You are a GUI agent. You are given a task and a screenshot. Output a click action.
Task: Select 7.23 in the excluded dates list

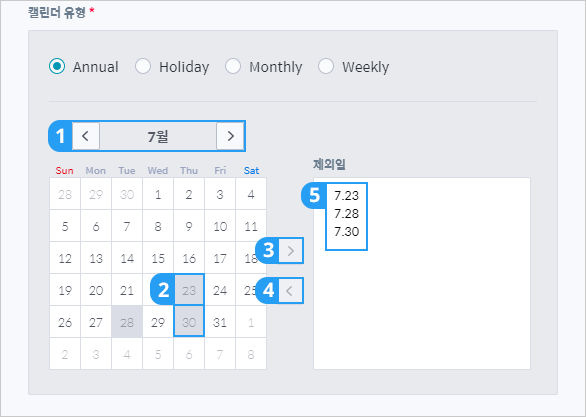click(x=346, y=195)
